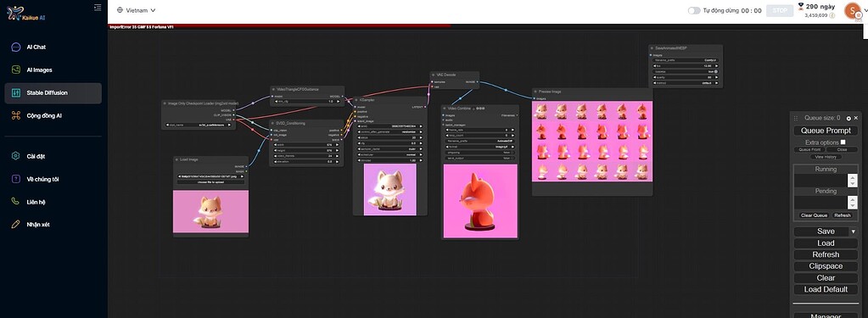
Task: Expand the user avatar account menu
Action: [852, 10]
